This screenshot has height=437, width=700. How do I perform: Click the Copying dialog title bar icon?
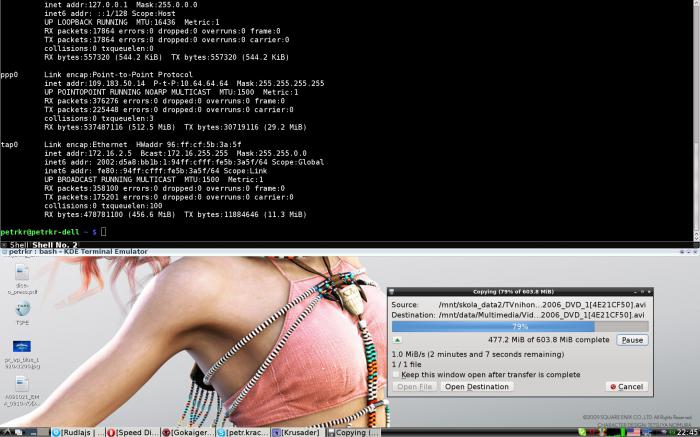click(x=392, y=291)
